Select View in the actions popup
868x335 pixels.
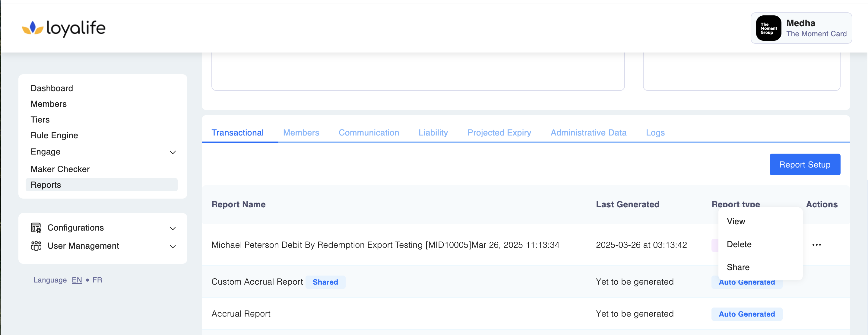coord(736,221)
